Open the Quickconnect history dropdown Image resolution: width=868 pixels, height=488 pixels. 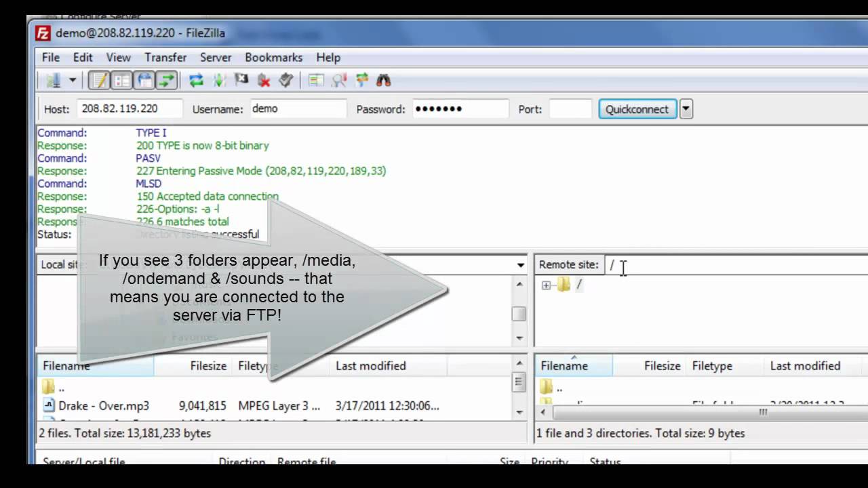click(686, 109)
